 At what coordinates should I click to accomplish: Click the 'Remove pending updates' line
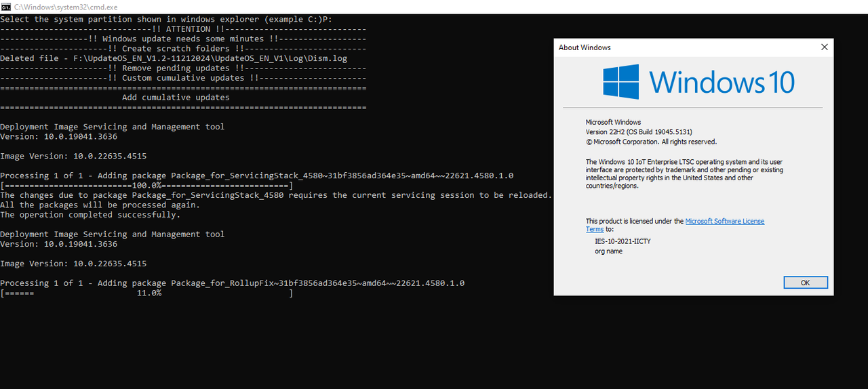click(x=183, y=68)
